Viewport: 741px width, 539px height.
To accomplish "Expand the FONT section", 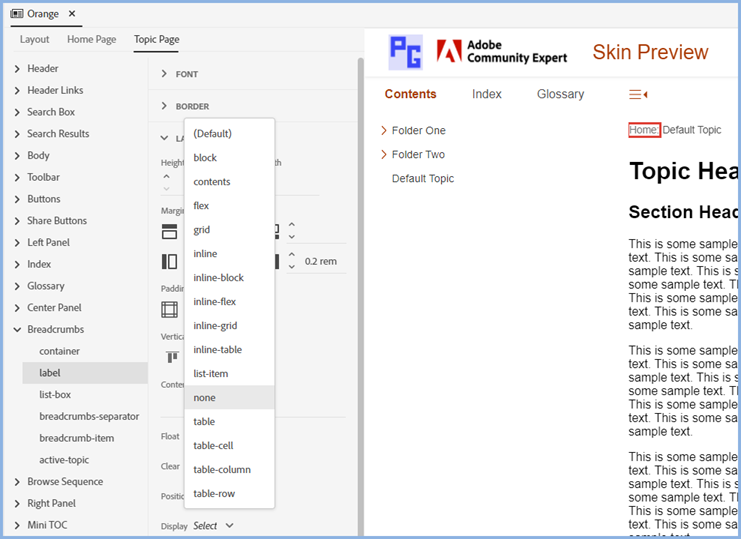I will [166, 74].
